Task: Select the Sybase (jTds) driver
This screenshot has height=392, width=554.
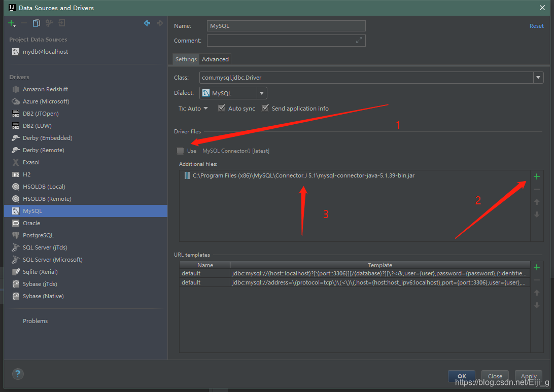Action: click(86, 284)
